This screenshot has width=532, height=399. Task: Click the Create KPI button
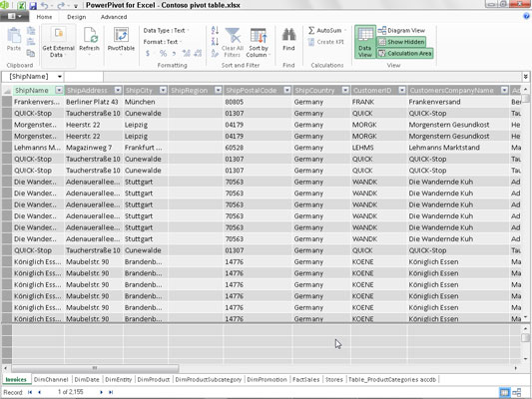[326, 42]
